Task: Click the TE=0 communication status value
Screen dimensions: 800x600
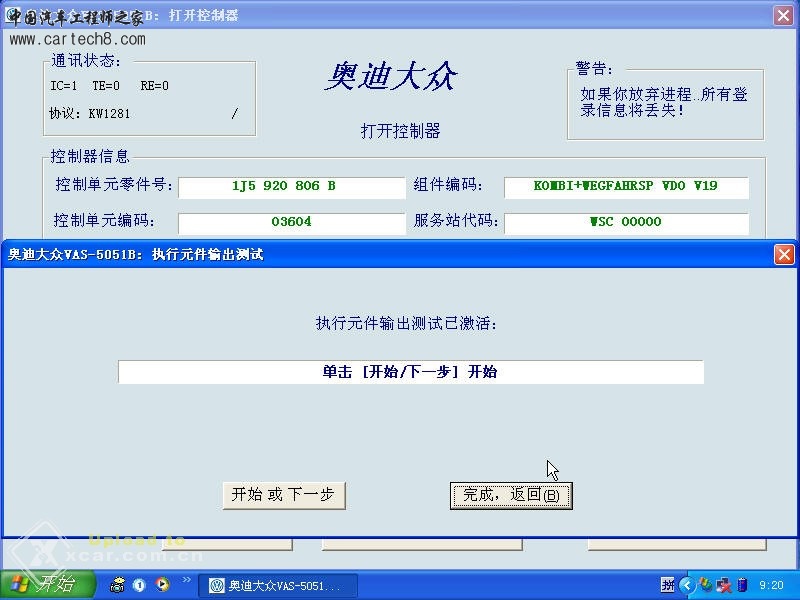Action: [106, 86]
